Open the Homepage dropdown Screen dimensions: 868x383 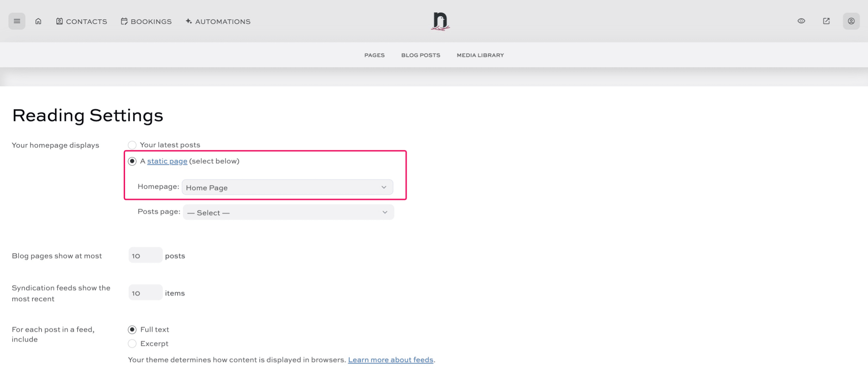(x=287, y=187)
